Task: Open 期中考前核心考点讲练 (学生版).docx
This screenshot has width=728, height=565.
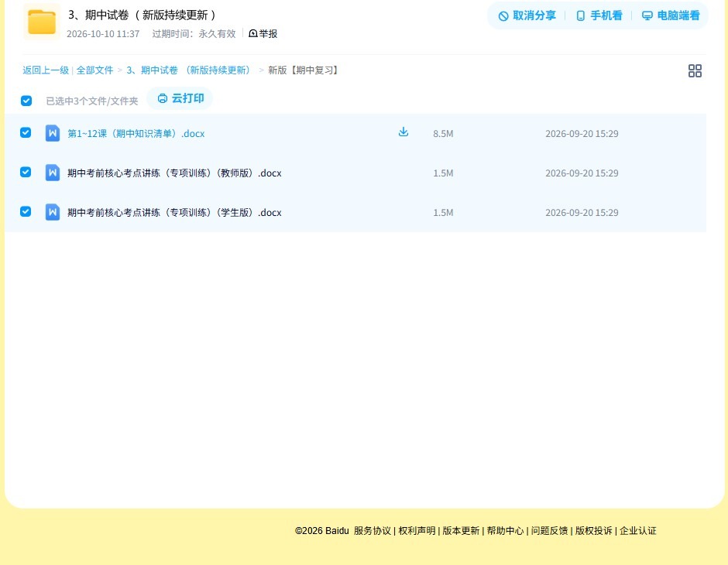Action: click(x=174, y=212)
